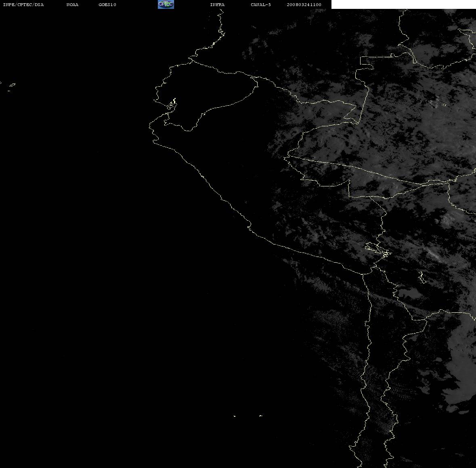Click the eastern small Pacific island marker
This screenshot has height=468, width=476.
[260, 416]
